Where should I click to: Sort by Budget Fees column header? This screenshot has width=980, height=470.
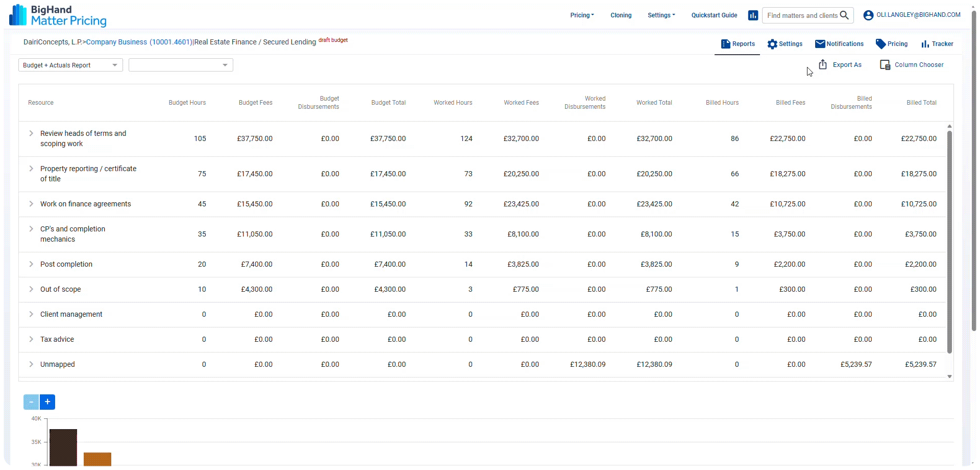(x=255, y=103)
